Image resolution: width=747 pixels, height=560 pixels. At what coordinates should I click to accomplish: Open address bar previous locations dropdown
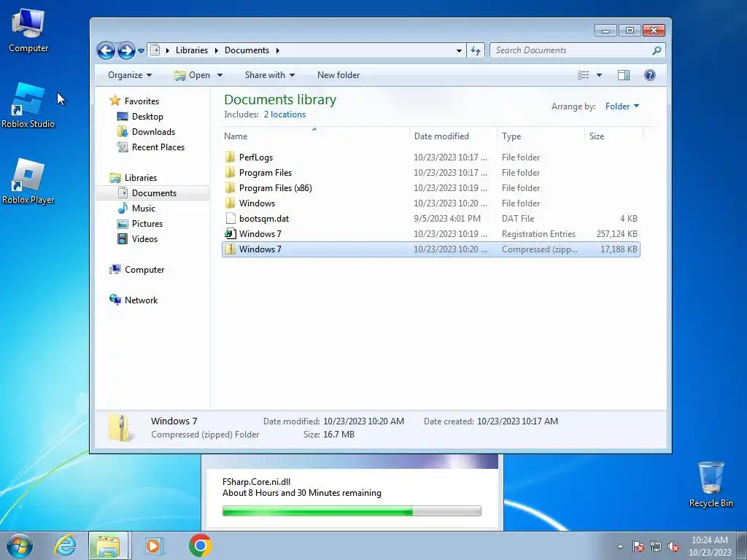pos(459,50)
